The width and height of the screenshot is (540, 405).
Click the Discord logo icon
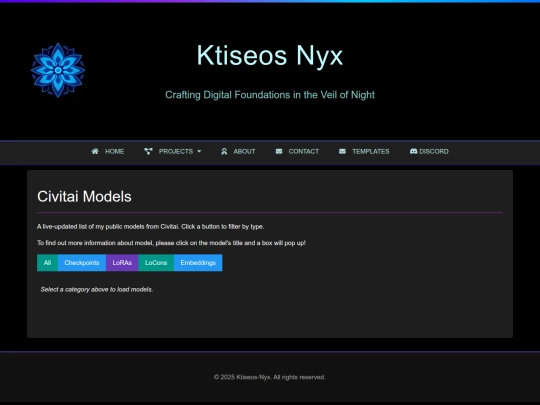[x=413, y=151]
